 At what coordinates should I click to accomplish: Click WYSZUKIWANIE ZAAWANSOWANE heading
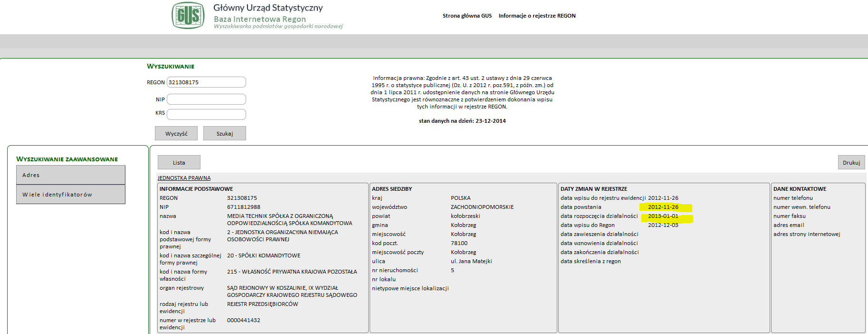pos(67,159)
